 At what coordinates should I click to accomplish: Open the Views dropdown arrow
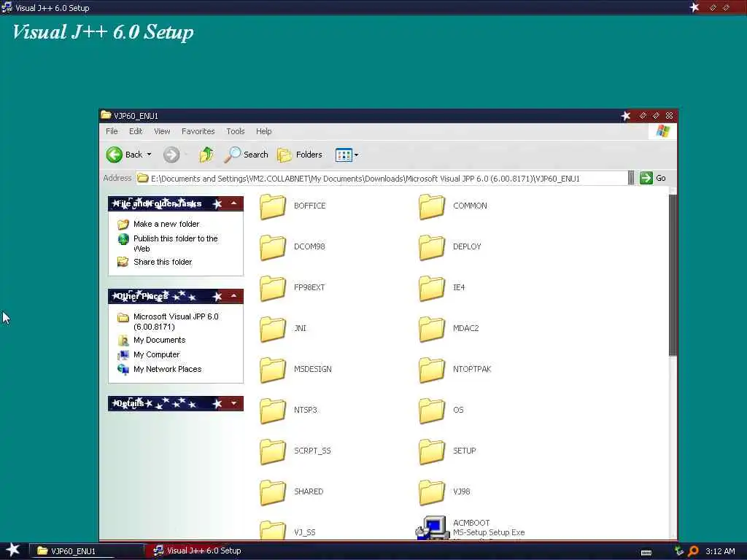coord(356,155)
